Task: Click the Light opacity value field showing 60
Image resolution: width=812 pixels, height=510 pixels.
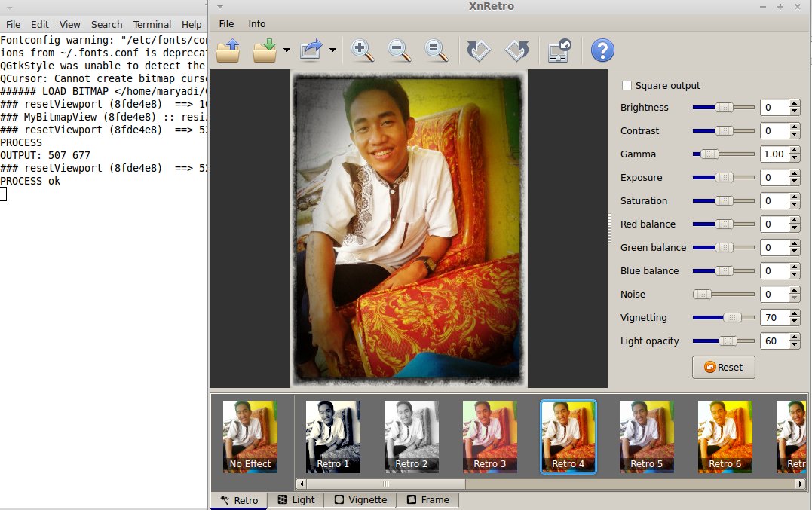Action: (x=774, y=341)
